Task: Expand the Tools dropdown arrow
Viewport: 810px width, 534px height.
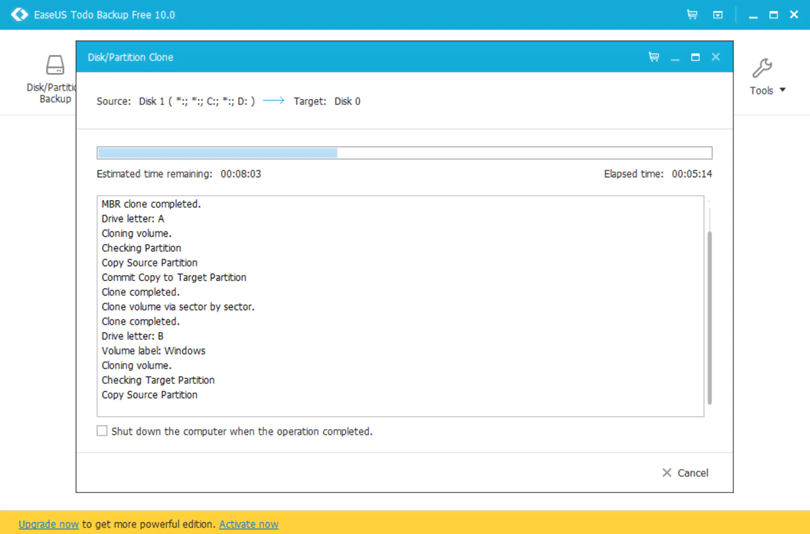Action: coord(783,90)
